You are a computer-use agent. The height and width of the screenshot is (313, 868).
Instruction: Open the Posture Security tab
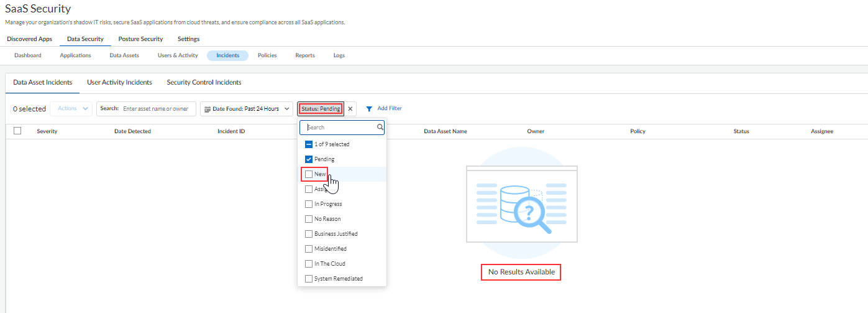coord(140,39)
